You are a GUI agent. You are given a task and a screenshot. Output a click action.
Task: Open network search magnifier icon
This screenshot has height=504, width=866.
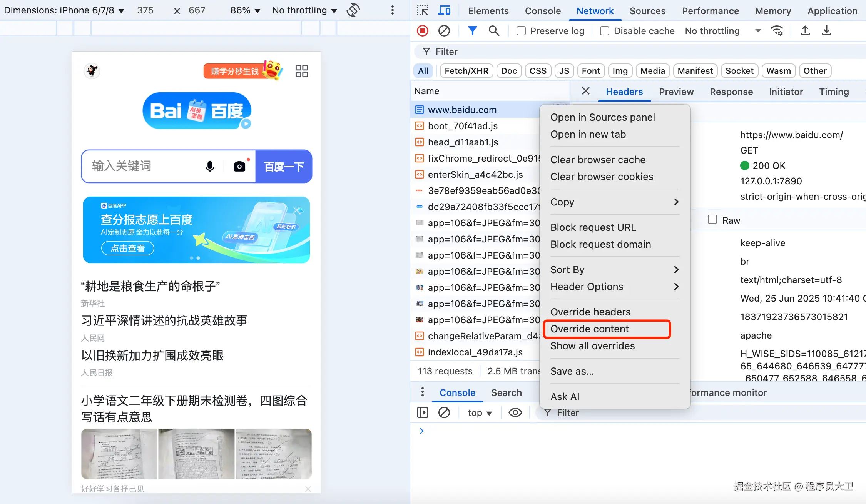click(x=494, y=31)
